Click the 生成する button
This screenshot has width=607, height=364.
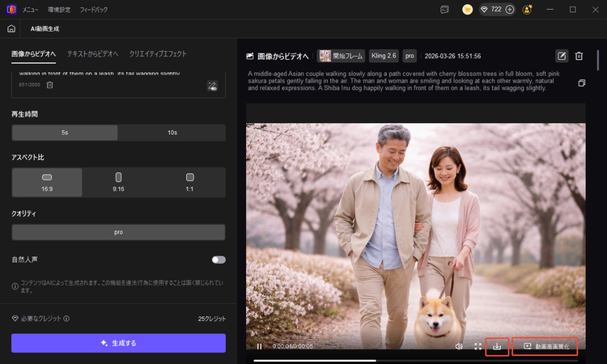click(118, 343)
